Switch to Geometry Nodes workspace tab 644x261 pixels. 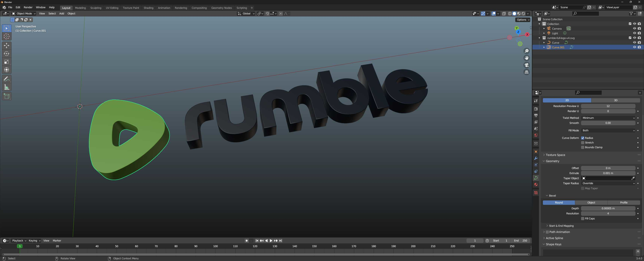[x=221, y=8]
